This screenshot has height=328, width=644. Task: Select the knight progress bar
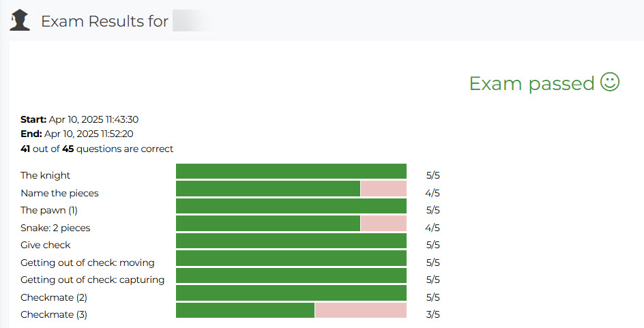click(291, 172)
